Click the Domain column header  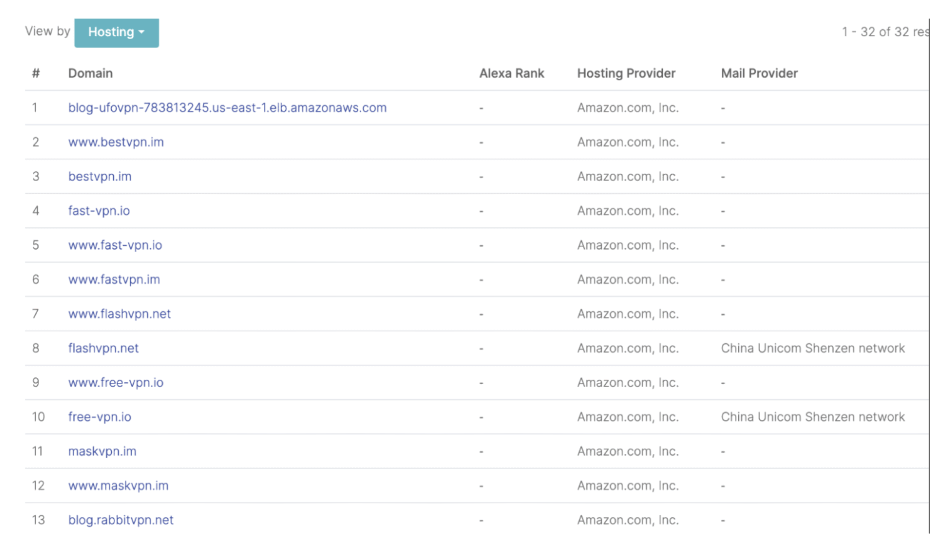[90, 73]
